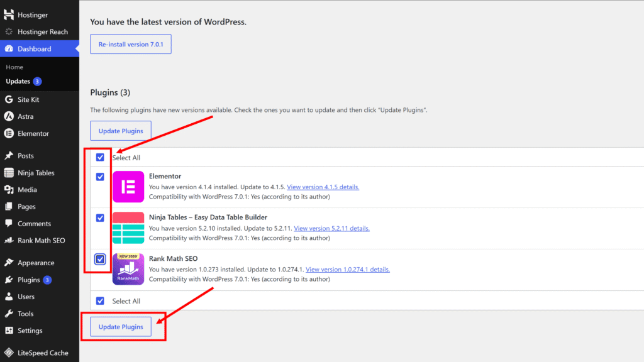The width and height of the screenshot is (644, 362).
Task: Open View version 5.2.11 details link
Action: [x=331, y=228]
